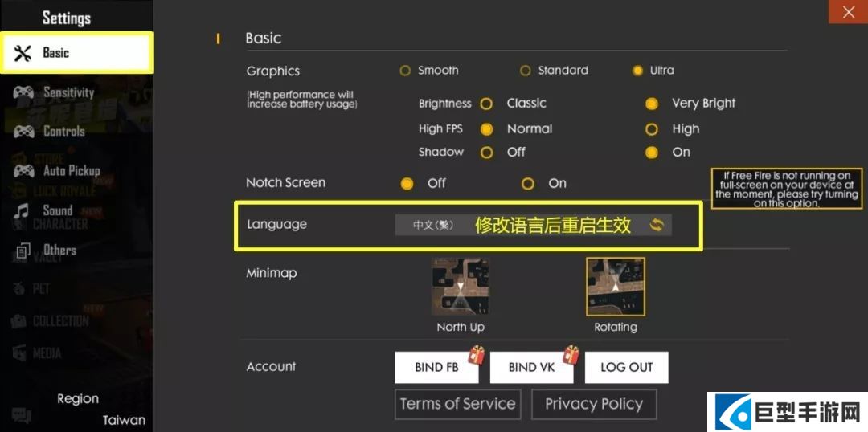Turn Notch Screen On
Viewport: 868px width, 432px height.
pyautogui.click(x=528, y=184)
